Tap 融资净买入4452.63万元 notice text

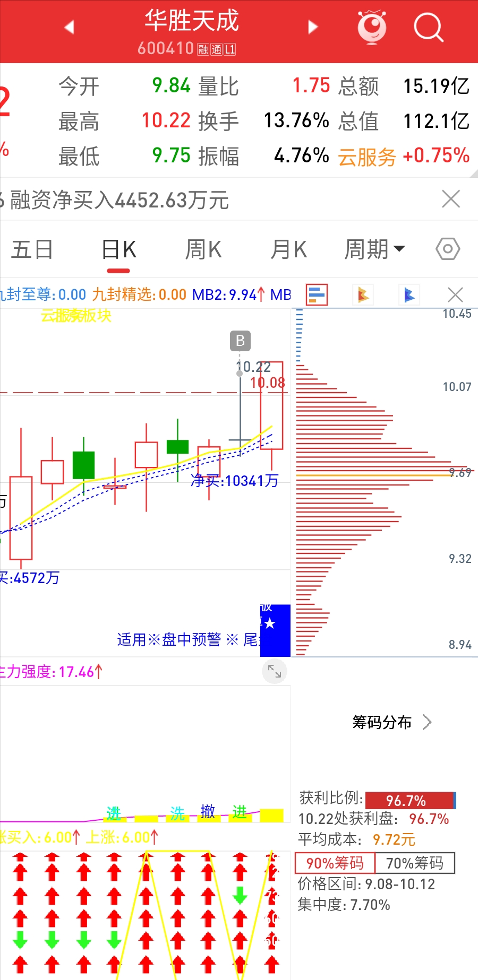tap(119, 201)
